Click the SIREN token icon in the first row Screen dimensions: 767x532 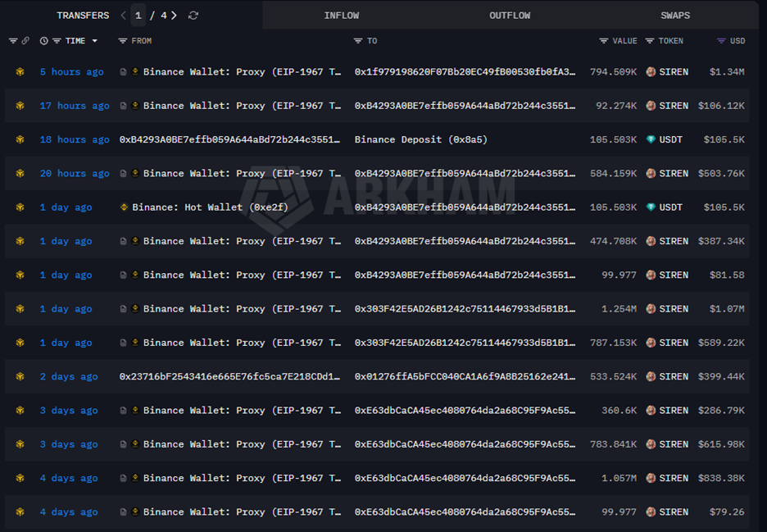click(651, 72)
